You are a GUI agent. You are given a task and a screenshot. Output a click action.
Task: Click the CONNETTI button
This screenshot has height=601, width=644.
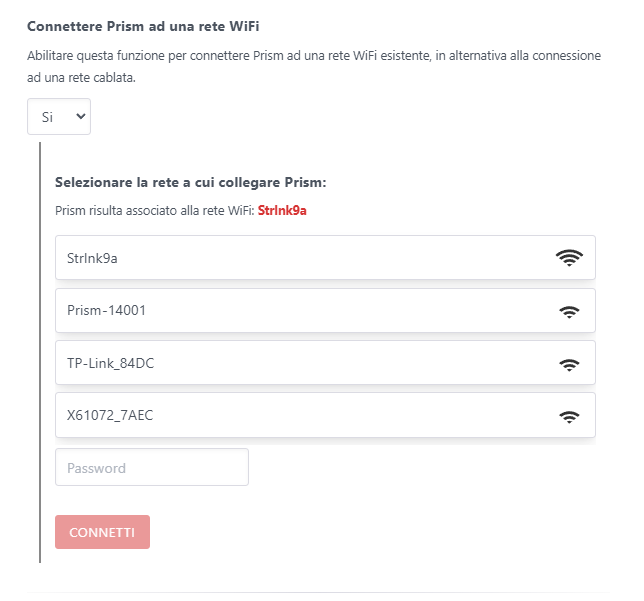coord(102,532)
